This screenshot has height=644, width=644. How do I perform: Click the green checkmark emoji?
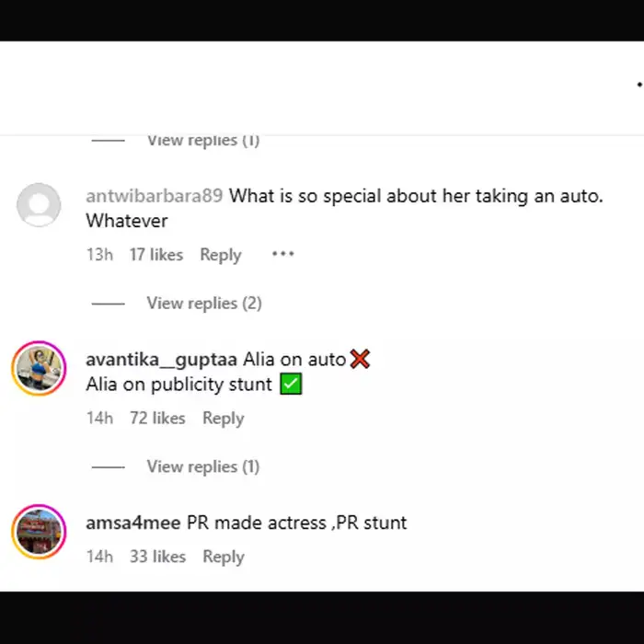(x=291, y=385)
